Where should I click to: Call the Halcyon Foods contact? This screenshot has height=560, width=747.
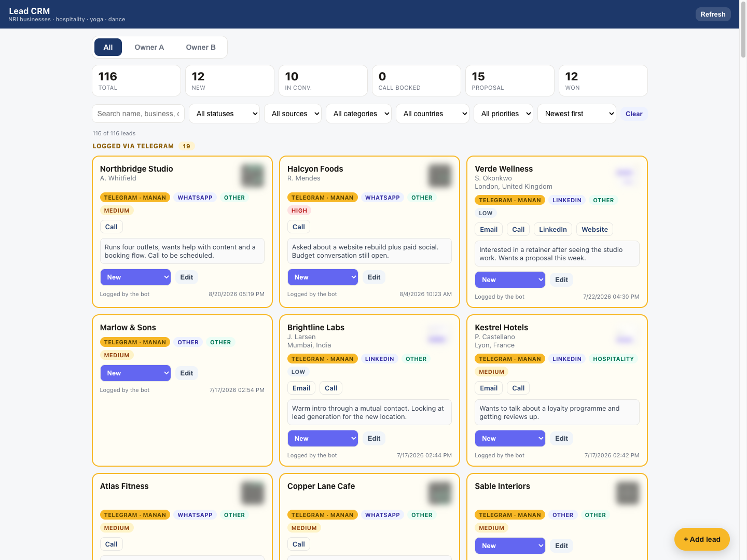click(x=299, y=227)
